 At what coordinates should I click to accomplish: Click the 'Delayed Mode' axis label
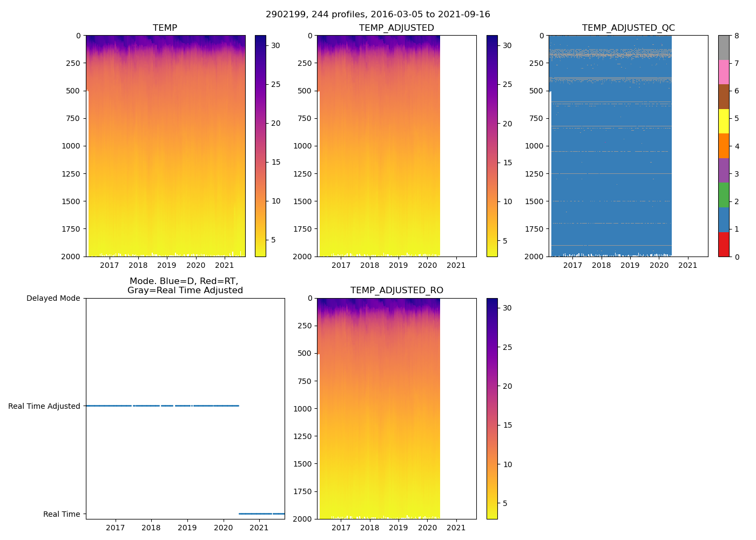[53, 298]
